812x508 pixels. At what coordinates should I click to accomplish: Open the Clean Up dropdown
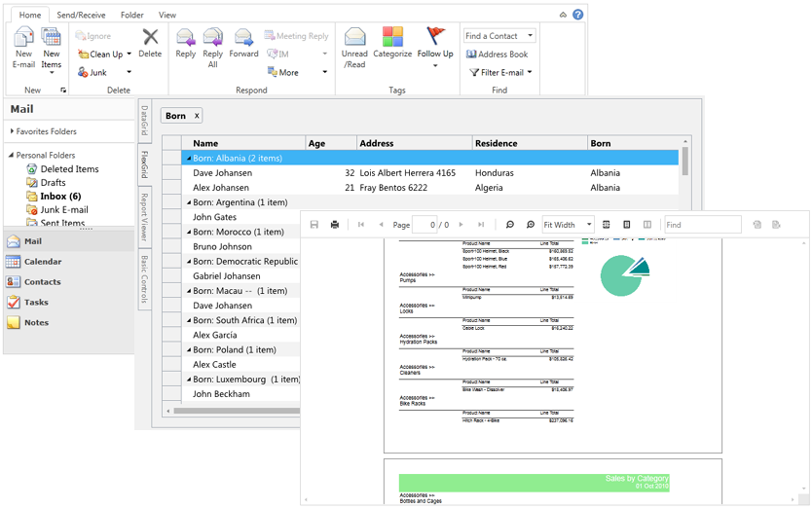[129, 54]
